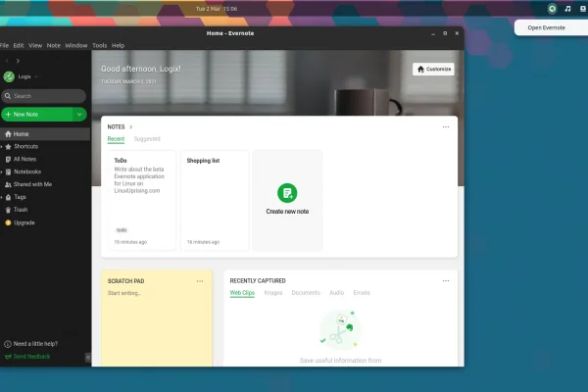
Task: Open the Help menu
Action: 119,45
